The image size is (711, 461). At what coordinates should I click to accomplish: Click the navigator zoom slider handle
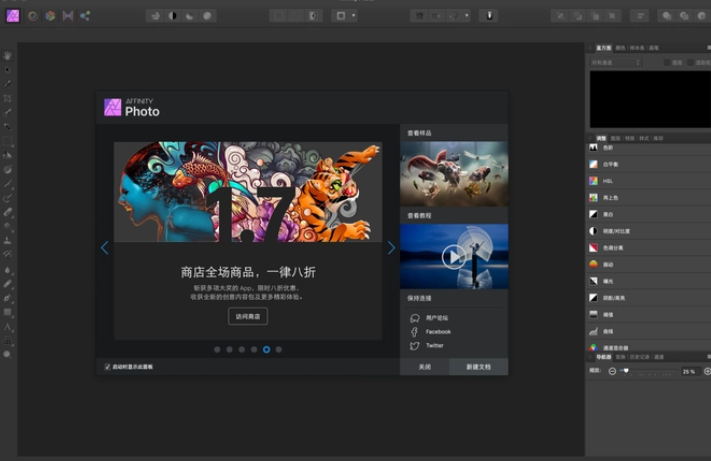(x=626, y=371)
